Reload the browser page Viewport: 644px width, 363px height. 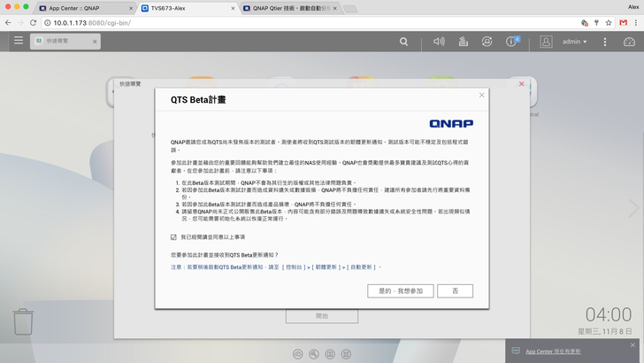point(34,23)
